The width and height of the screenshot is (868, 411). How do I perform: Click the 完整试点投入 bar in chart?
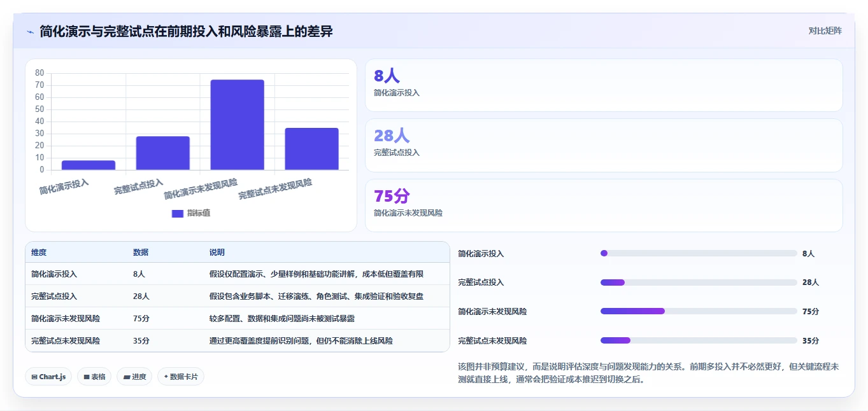coord(163,153)
